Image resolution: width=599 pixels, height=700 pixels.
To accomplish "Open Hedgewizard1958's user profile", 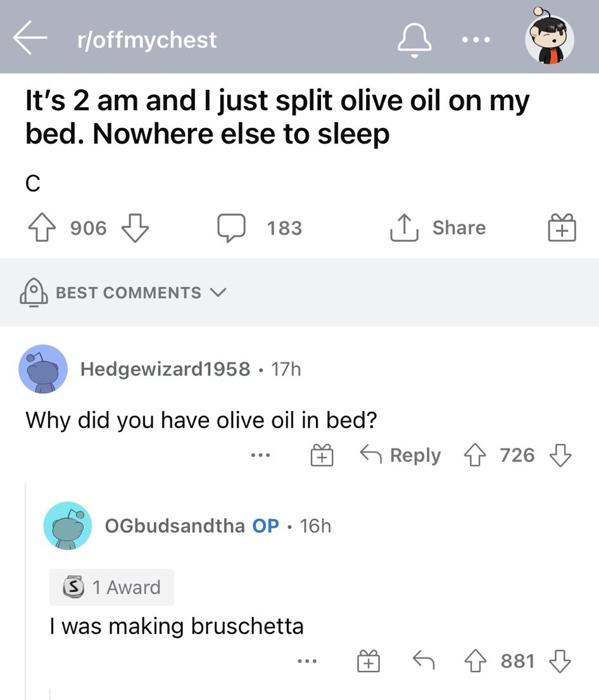I will [x=165, y=369].
